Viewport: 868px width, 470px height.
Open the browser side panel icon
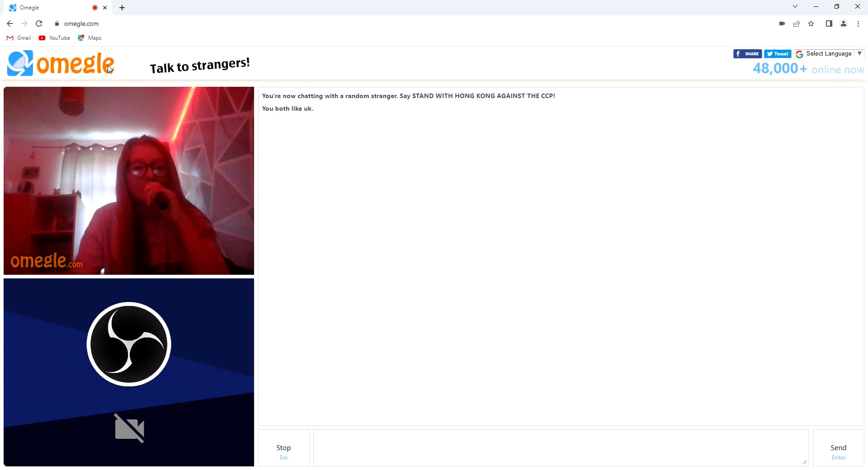(x=829, y=23)
